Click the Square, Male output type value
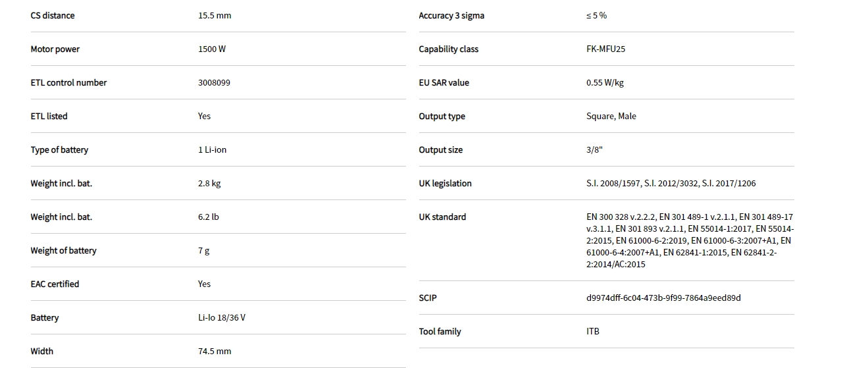Viewport: 868px width, 368px height. click(x=611, y=117)
